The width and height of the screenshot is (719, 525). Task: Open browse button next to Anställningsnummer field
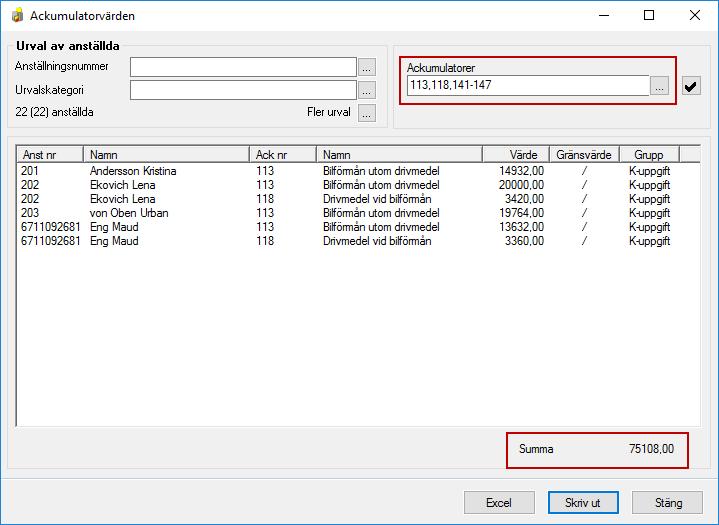tap(366, 67)
